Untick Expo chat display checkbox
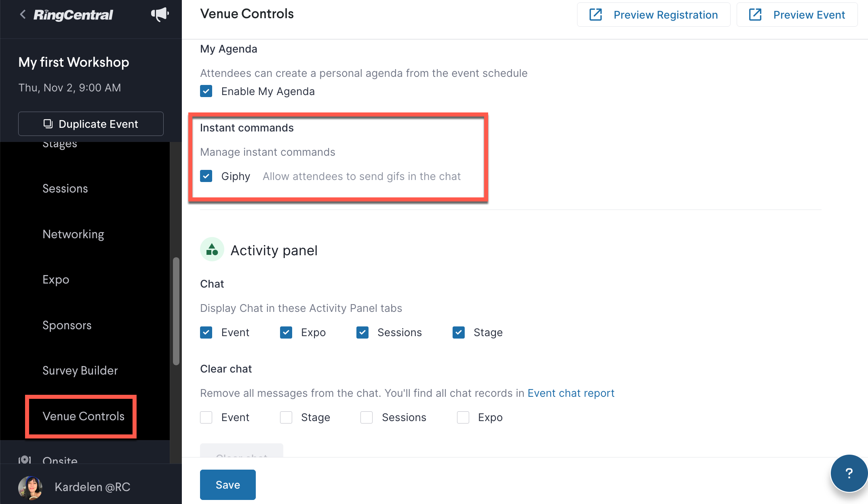The image size is (868, 504). point(286,332)
